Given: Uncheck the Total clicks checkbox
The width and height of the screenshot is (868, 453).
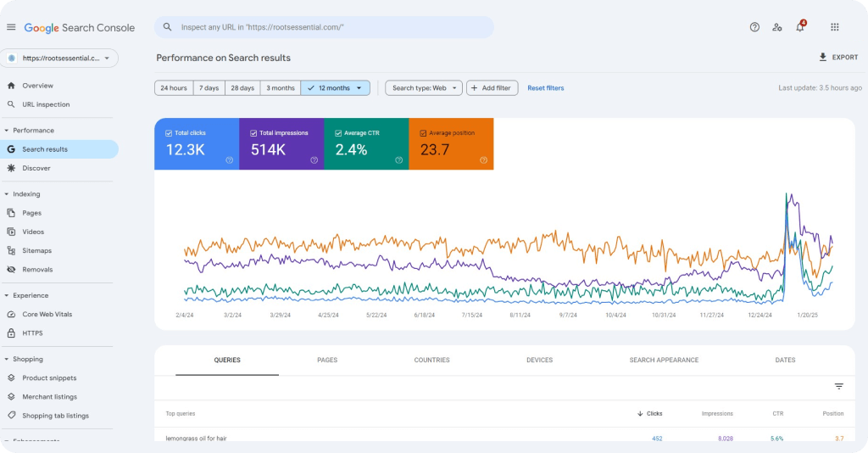Looking at the screenshot, I should [170, 133].
